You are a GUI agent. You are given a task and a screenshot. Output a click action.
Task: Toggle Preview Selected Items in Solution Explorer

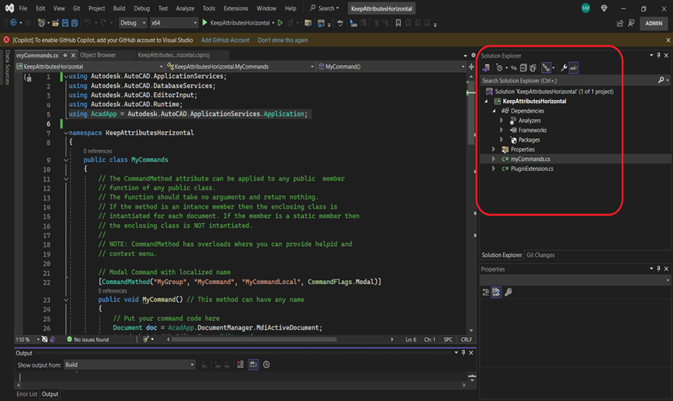point(574,67)
